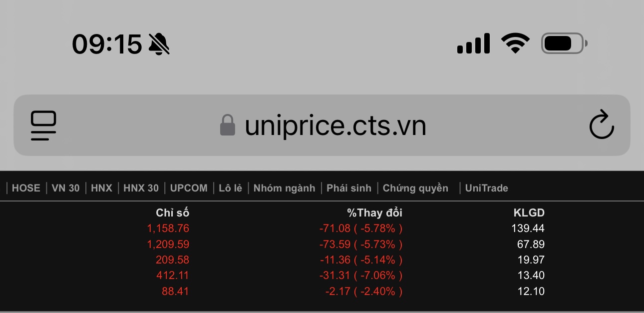Tap the cellular signal bars

473,44
